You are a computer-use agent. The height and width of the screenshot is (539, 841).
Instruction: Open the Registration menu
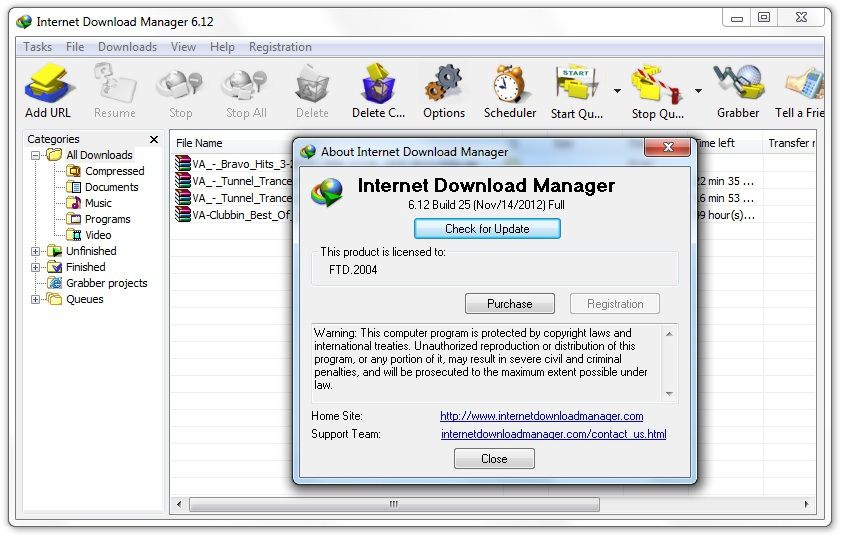(280, 47)
